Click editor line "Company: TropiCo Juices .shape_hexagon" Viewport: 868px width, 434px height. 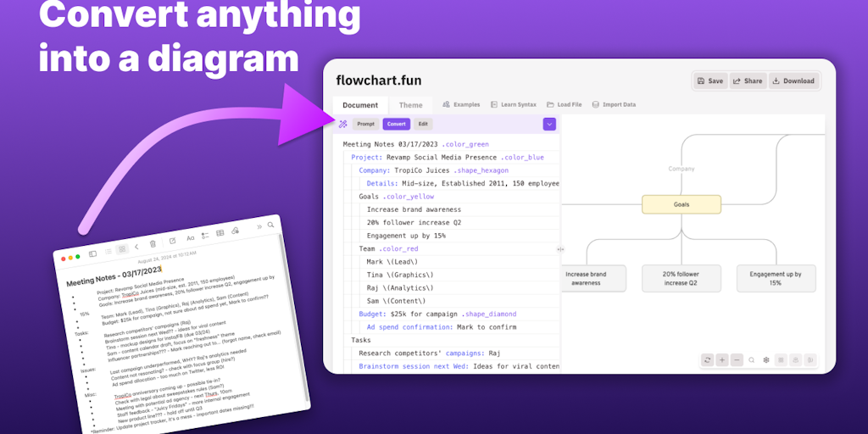click(433, 170)
